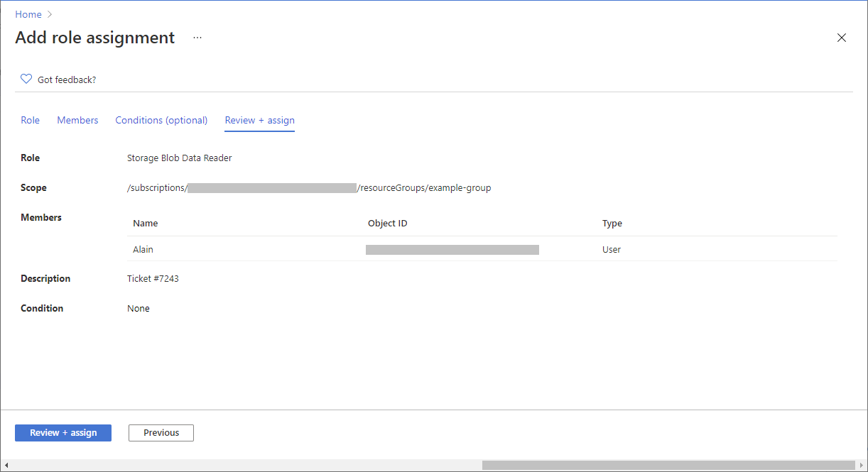This screenshot has width=868, height=472.
Task: Click the Storage Blob Data Reader role value
Action: (179, 158)
